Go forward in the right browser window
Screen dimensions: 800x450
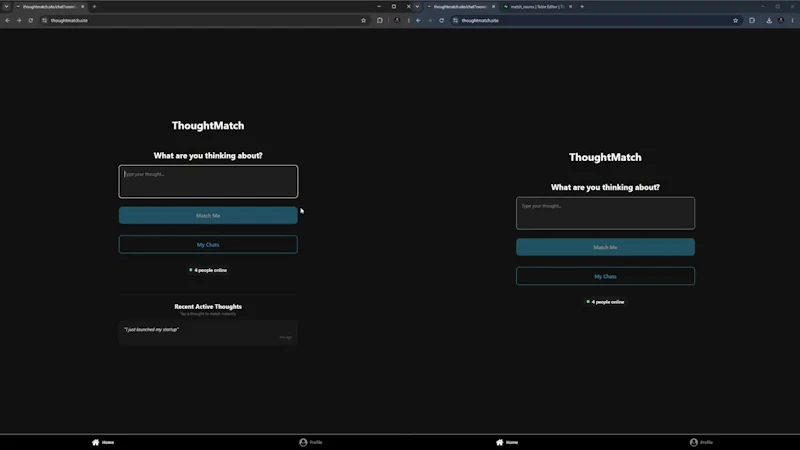pos(430,20)
